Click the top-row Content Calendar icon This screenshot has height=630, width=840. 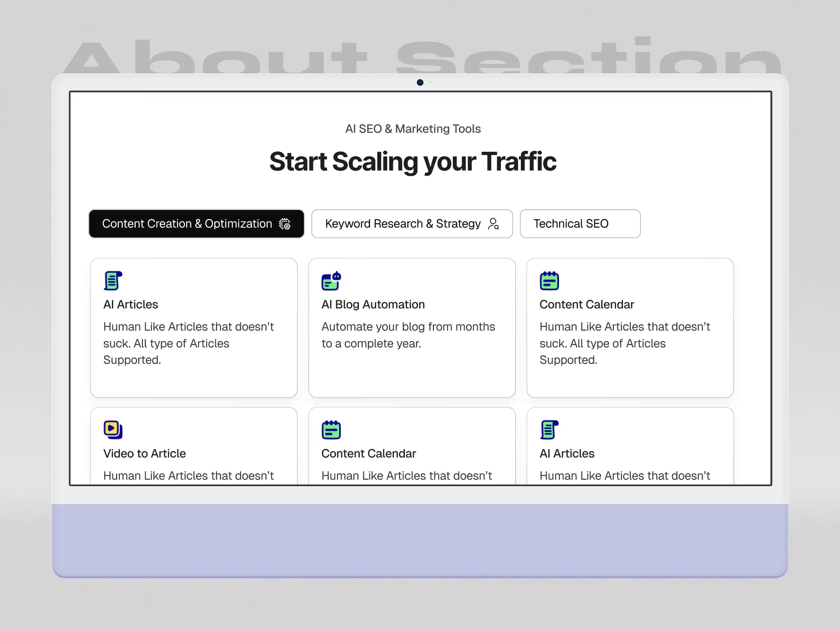549,281
